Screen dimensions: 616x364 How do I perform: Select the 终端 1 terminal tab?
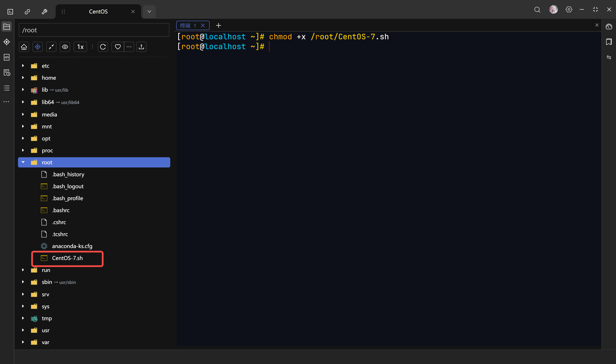[188, 25]
